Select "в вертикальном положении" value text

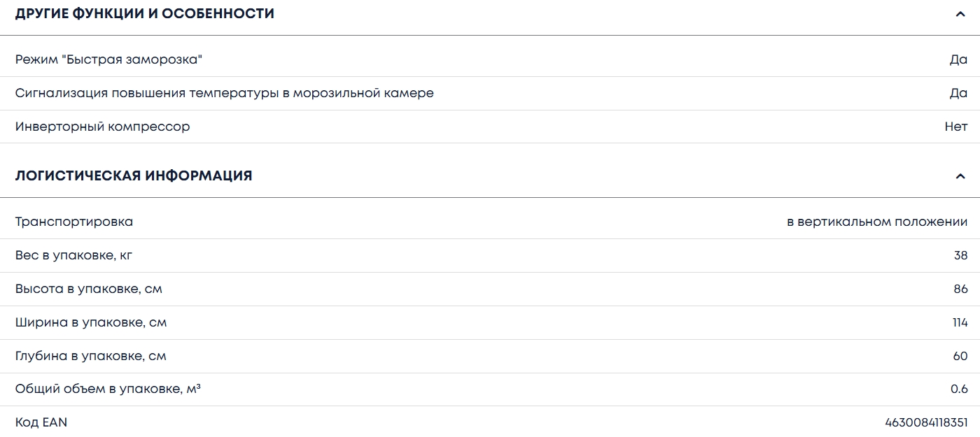point(877,222)
